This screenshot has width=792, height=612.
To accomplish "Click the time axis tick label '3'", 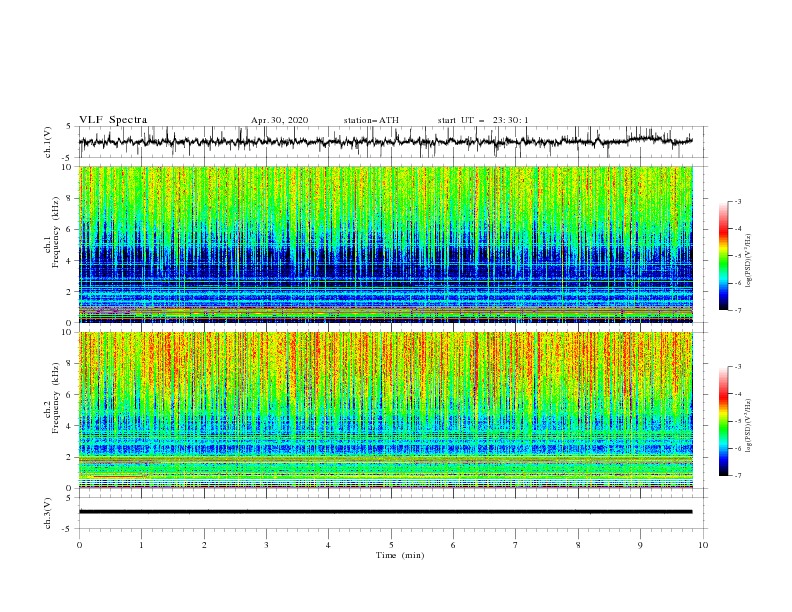I will tap(266, 545).
